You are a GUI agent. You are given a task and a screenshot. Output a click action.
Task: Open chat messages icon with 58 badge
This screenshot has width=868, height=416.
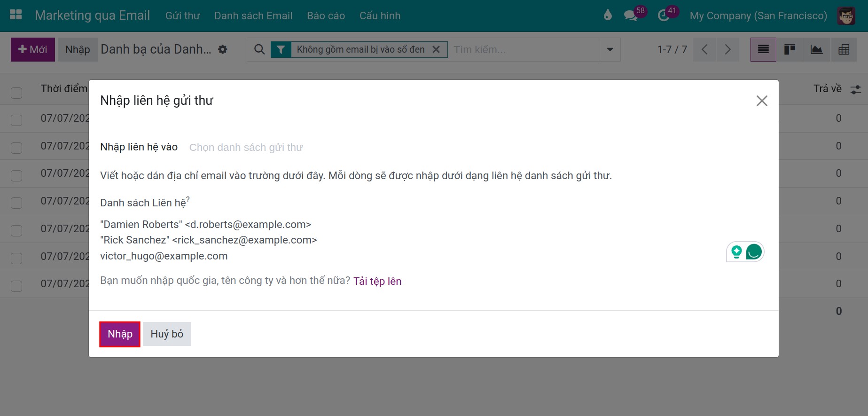point(631,16)
